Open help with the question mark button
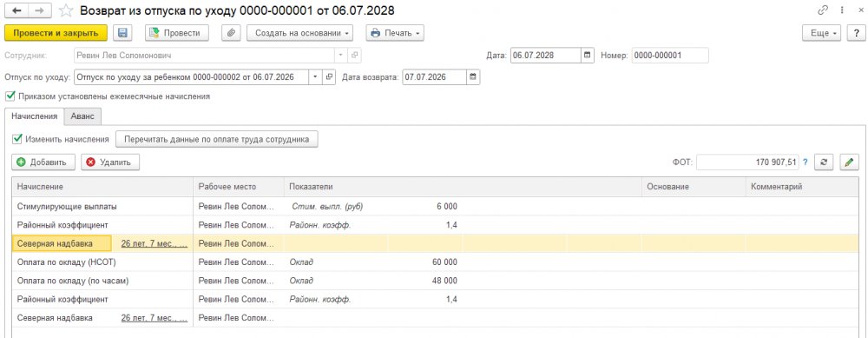This screenshot has height=338, width=868. coord(856,33)
